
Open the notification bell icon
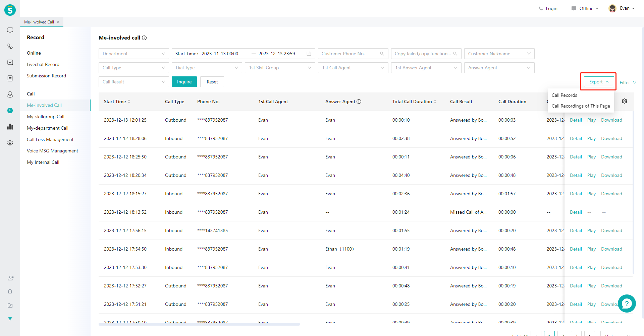pyautogui.click(x=10, y=291)
